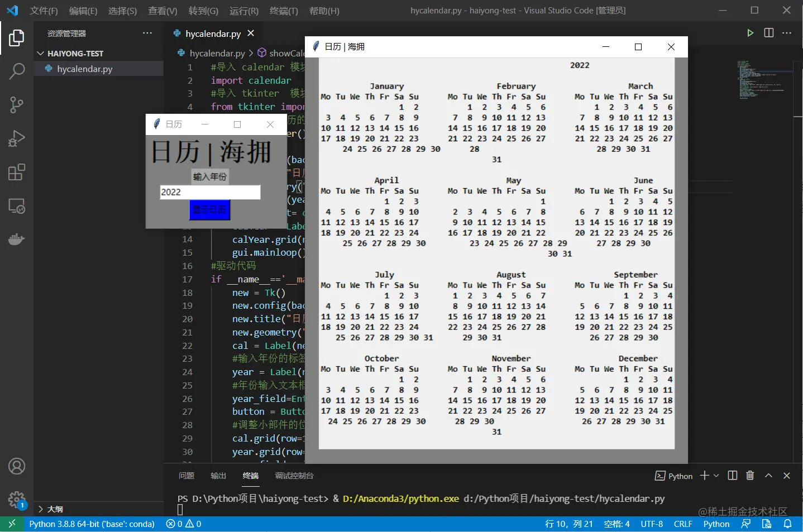The width and height of the screenshot is (803, 532).
Task: Split the editor to the right
Action: click(x=769, y=33)
